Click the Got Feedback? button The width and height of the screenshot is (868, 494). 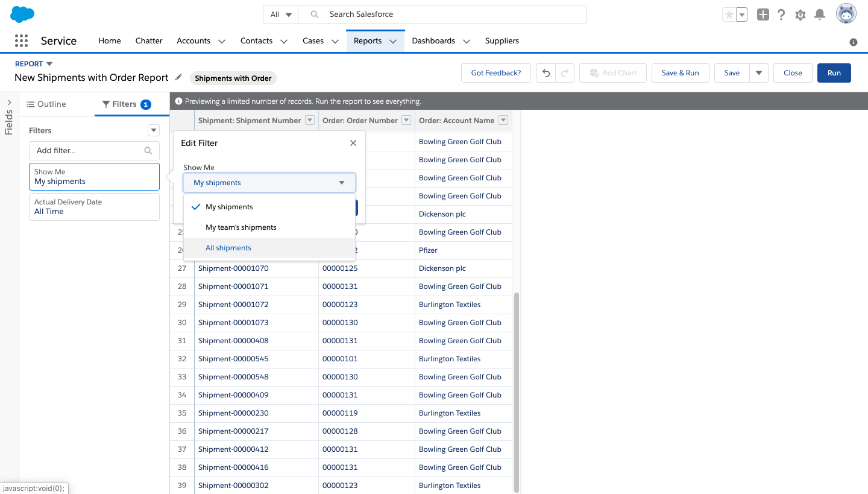point(496,73)
